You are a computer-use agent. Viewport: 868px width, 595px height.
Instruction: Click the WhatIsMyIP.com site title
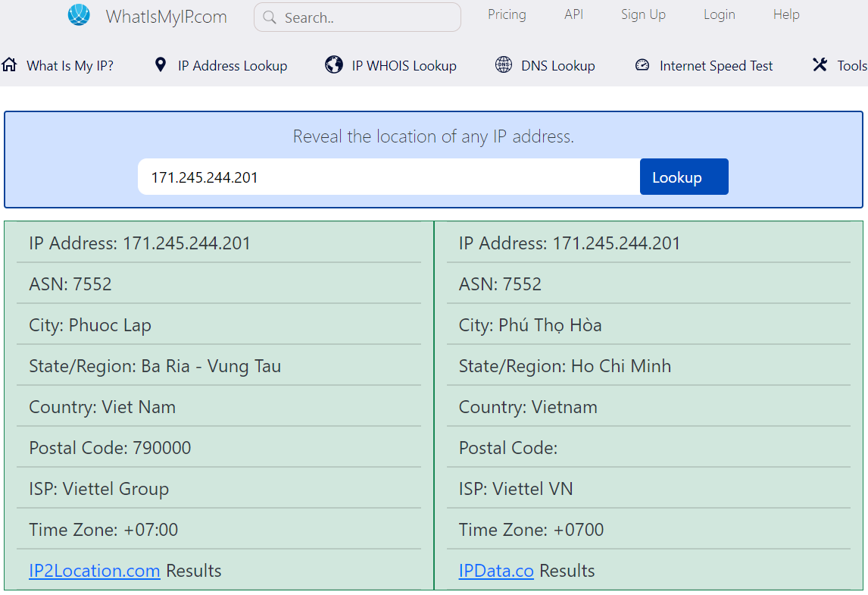pos(166,17)
